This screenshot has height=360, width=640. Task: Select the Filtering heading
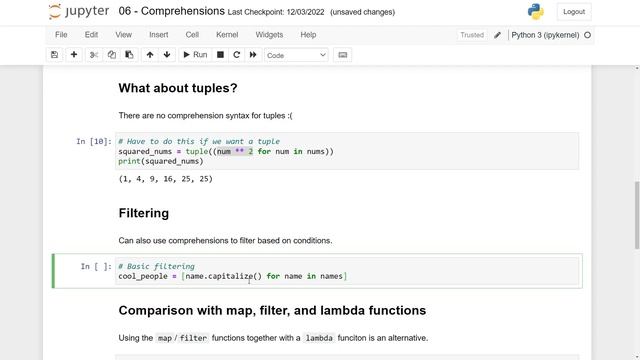pyautogui.click(x=144, y=213)
